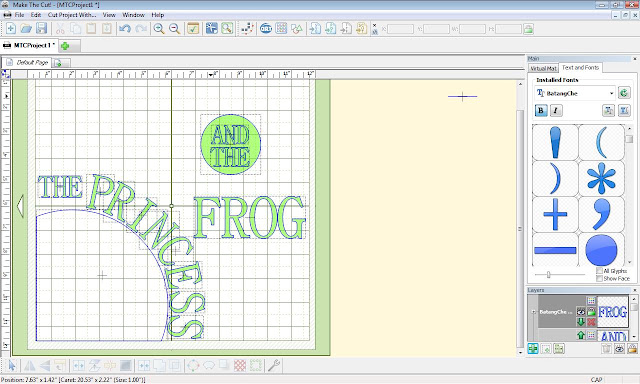Click glyph list scroll down arrow
The width and height of the screenshot is (640, 384).
click(629, 262)
